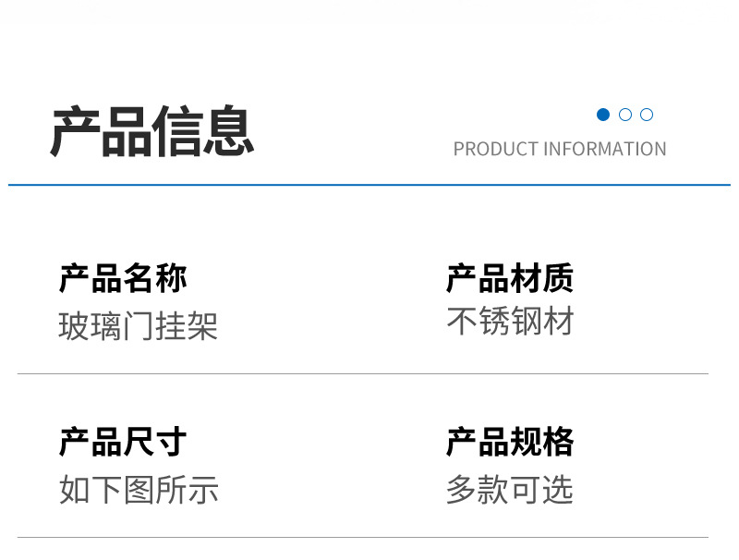Click the word INFORMATION in the subtitle
This screenshot has height=560, width=739.
point(604,149)
